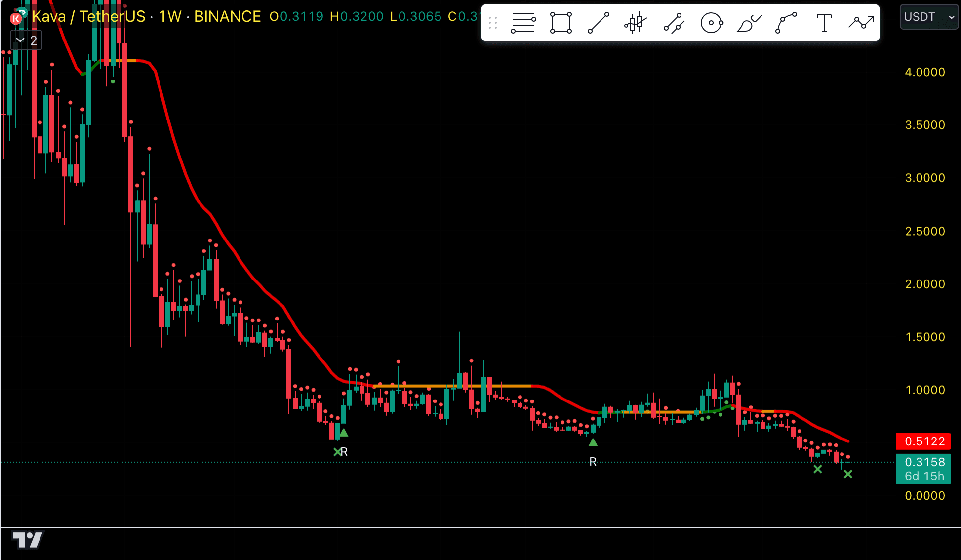Click the red 0.5122 indicator price label
Image resolution: width=961 pixels, height=560 pixels.
pyautogui.click(x=923, y=441)
